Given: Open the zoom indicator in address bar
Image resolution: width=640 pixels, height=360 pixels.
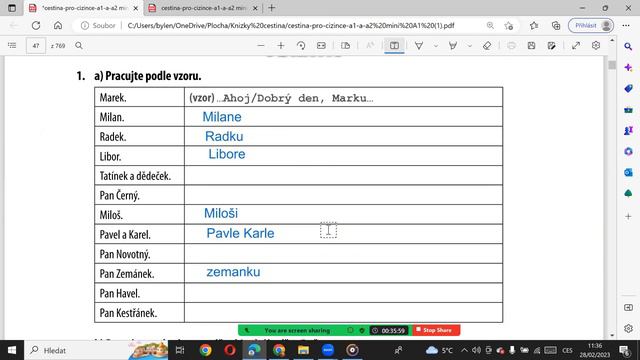Looking at the screenshot, I should click(x=490, y=25).
